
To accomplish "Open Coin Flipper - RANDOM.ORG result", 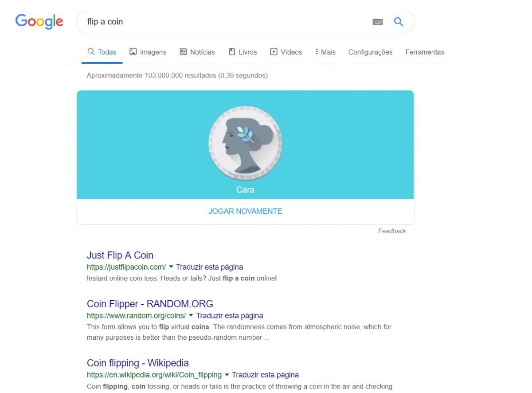I will [150, 304].
